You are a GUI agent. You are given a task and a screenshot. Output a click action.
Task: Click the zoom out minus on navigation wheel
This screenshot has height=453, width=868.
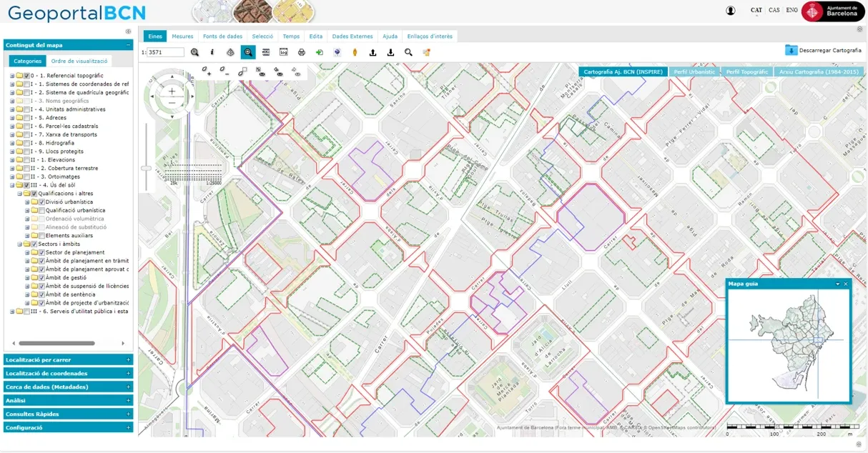coord(172,104)
